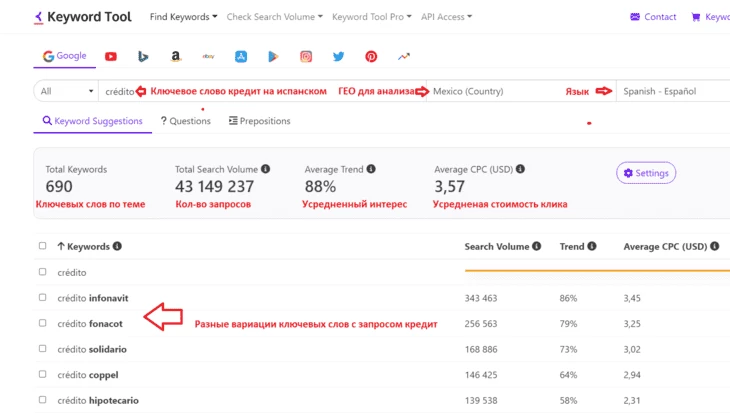Toggle the select-all keywords checkbox
The width and height of the screenshot is (730, 413).
[42, 245]
